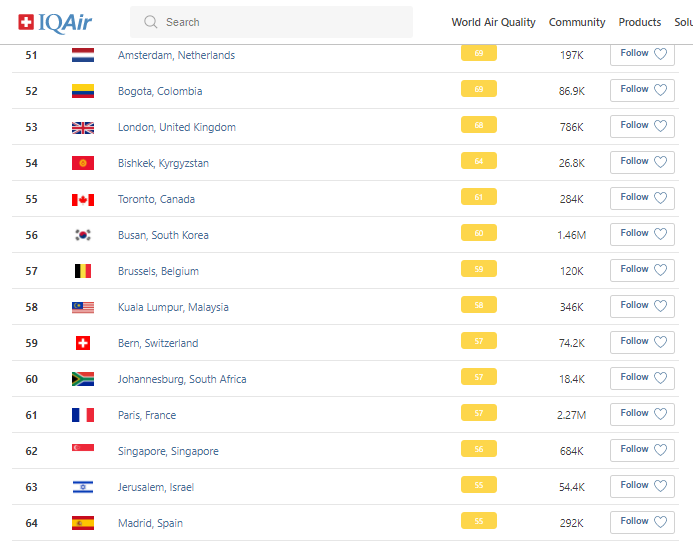Click the Netherlands flag icon
Screen dimensions: 693x542
(83, 55)
